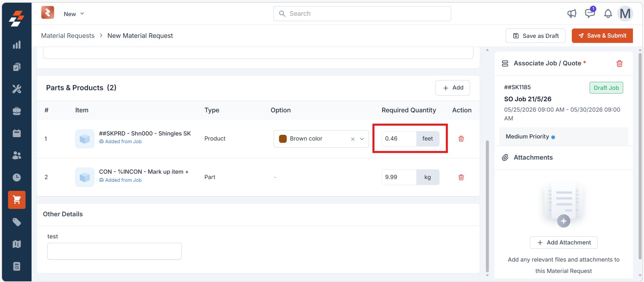
Task: Open the people contacts sidebar icon
Action: (17, 155)
